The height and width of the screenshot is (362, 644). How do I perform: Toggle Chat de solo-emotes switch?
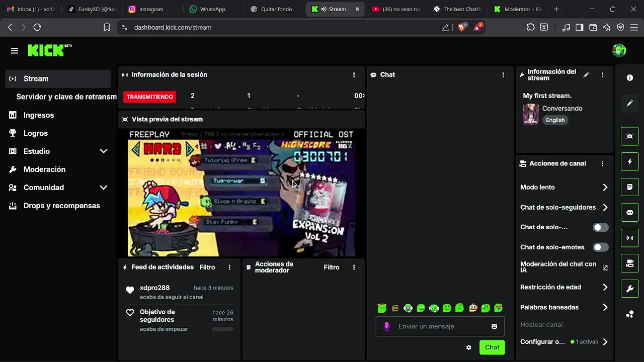[x=601, y=247]
